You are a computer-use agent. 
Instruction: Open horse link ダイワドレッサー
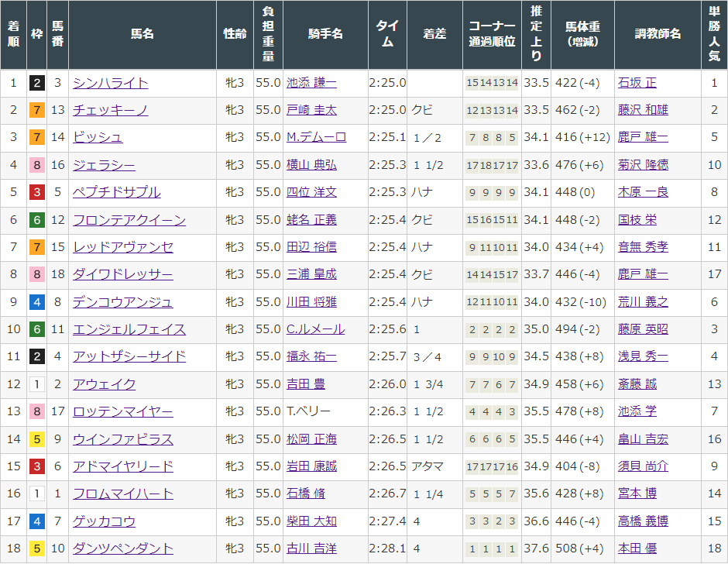[x=123, y=274]
